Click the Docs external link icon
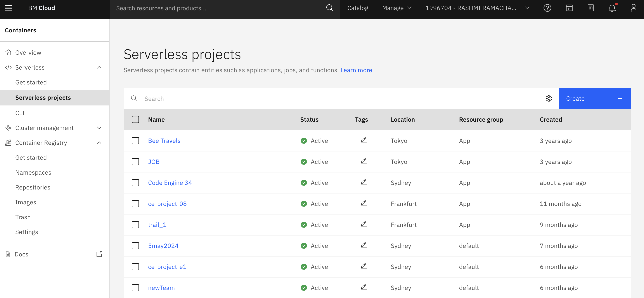Screen dimensions: 644x298 click(x=99, y=254)
